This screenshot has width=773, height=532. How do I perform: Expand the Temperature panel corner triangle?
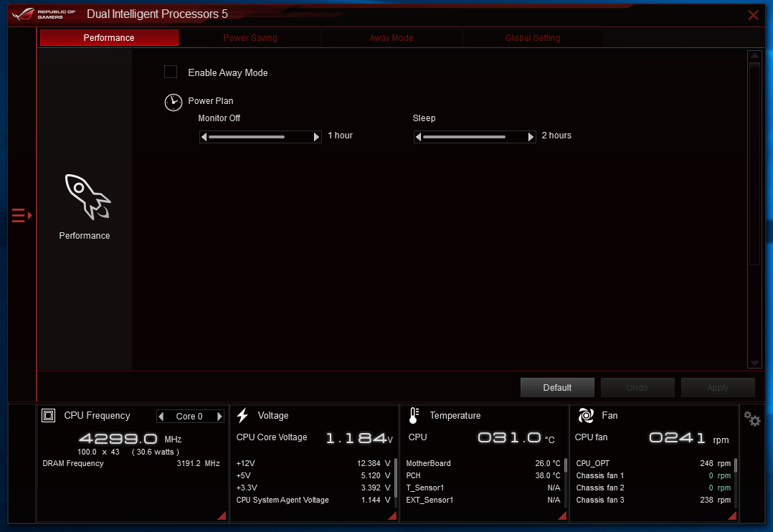(x=562, y=516)
